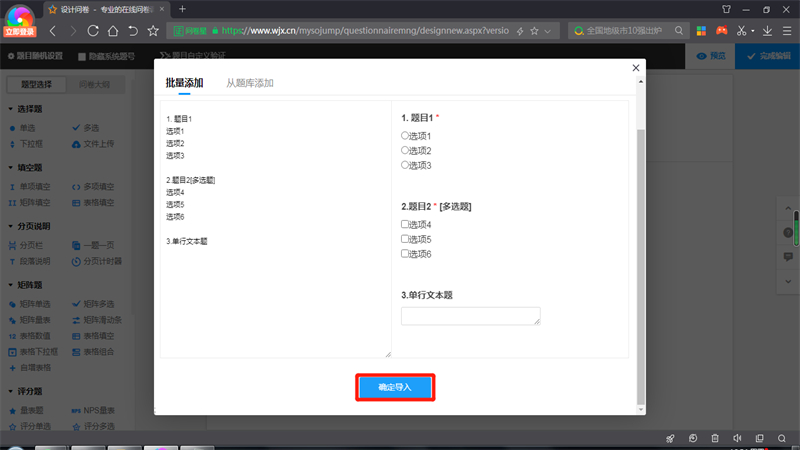Click the rocket accelerator icon in the status bar

coord(670,438)
